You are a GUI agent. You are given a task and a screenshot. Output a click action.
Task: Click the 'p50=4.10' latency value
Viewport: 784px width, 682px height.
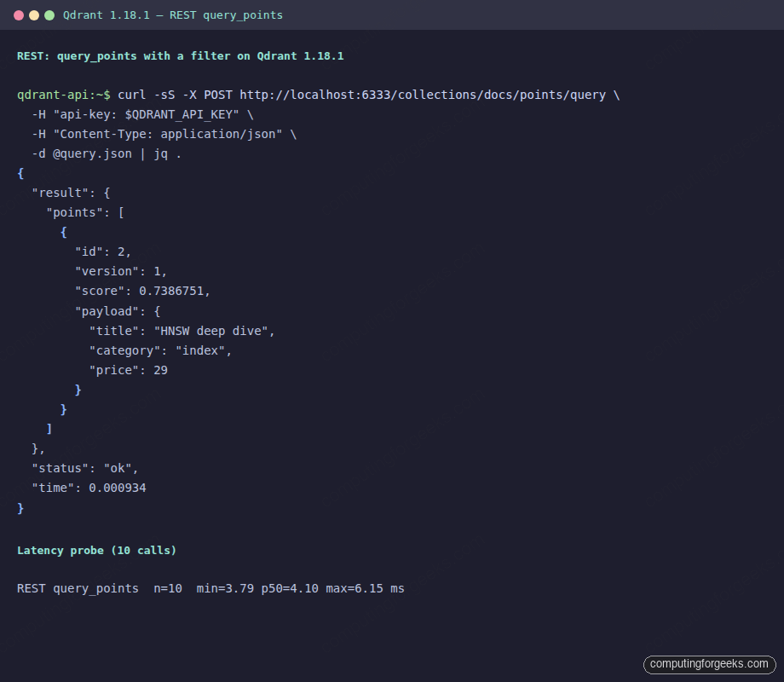point(290,588)
